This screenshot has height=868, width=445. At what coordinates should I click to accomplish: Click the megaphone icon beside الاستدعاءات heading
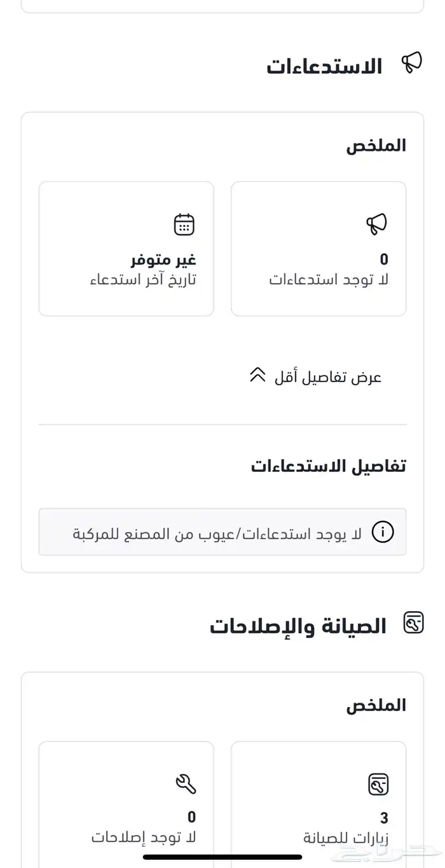coord(412,63)
